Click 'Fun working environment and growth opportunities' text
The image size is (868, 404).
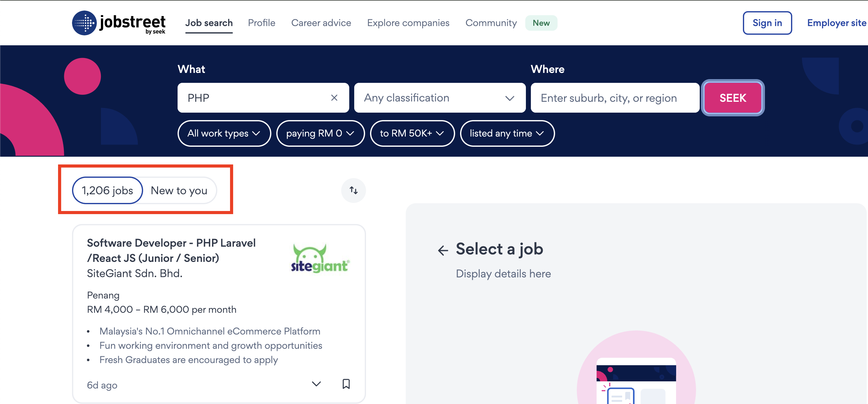click(x=210, y=345)
